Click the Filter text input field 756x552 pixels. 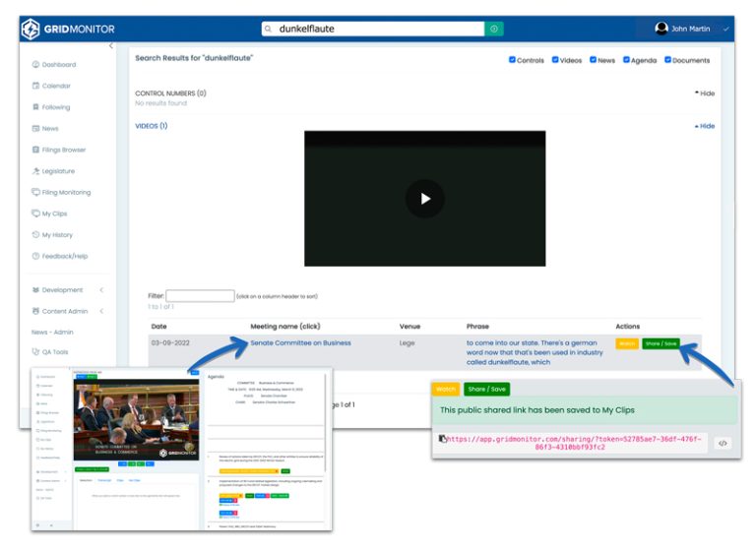200,295
